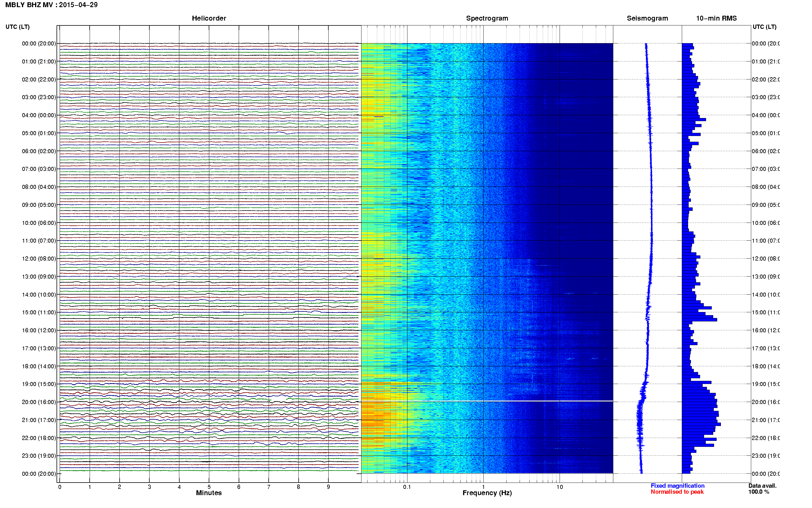Click the right-side '20:00 (16:' time label
This screenshot has height=508, width=812.
pyautogui.click(x=766, y=402)
